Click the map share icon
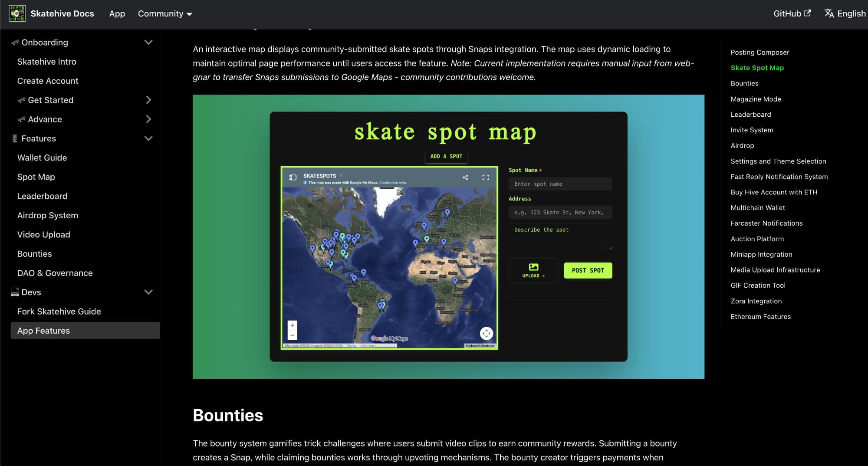Screen dimensions: 868x466 [x=465, y=177]
